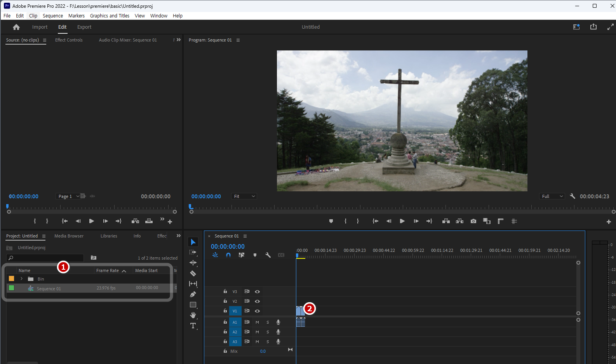Open the Sequence menu

[53, 16]
